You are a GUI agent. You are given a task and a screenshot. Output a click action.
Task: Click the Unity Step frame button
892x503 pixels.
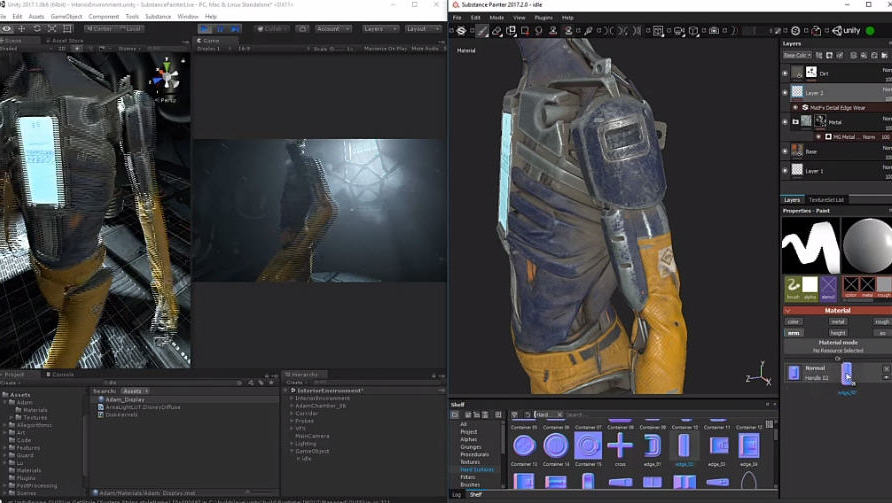pos(236,28)
